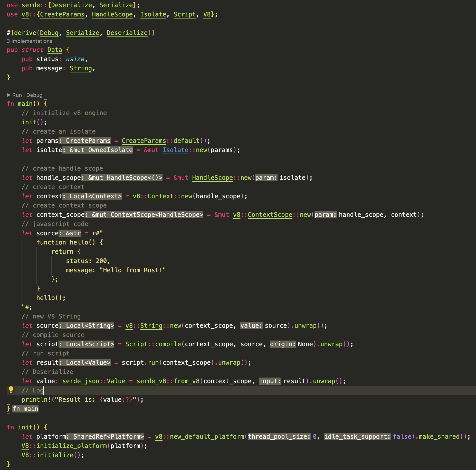
Task: Click the 'origin:' inlay hint
Action: tap(283, 344)
